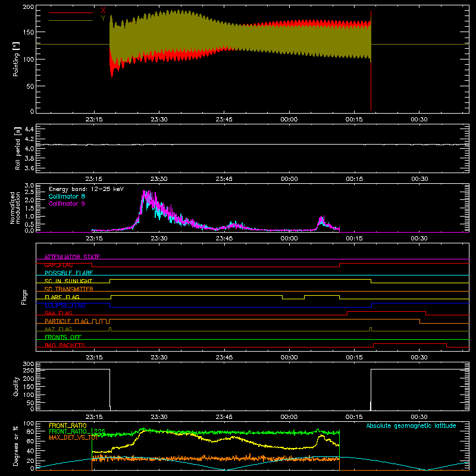Image resolution: width=476 pixels, height=476 pixels.
Task: Click the 23:30 tick under the modulation plot
Action: point(159,239)
